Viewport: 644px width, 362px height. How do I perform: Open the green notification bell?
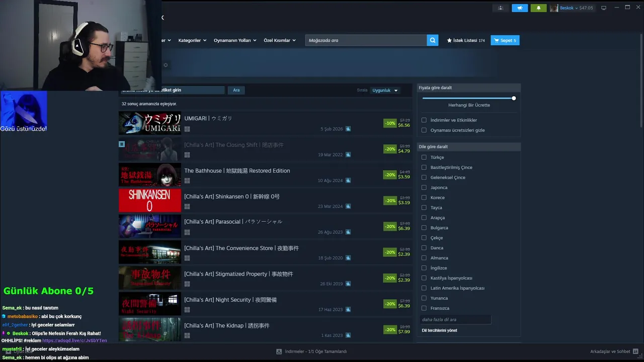click(x=538, y=8)
